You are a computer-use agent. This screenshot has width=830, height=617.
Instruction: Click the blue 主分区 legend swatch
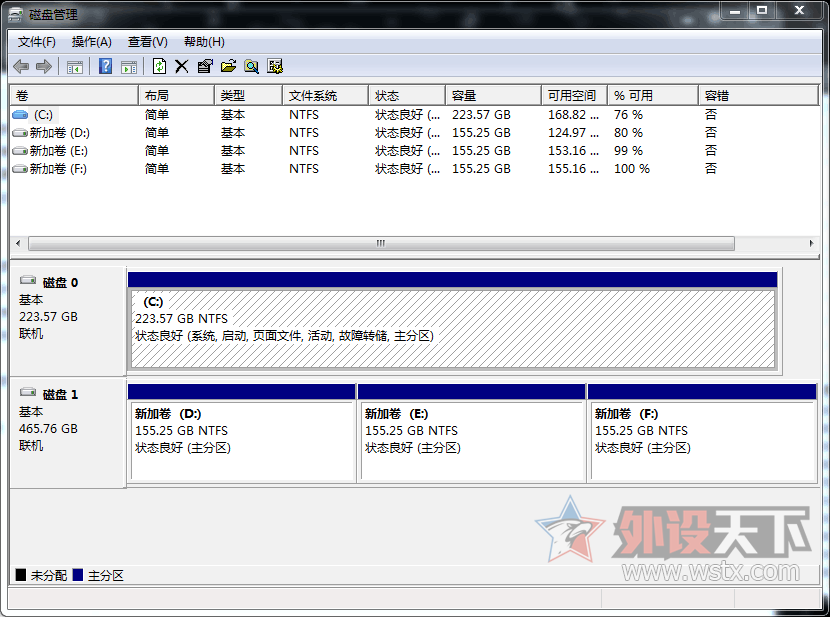coord(78,575)
